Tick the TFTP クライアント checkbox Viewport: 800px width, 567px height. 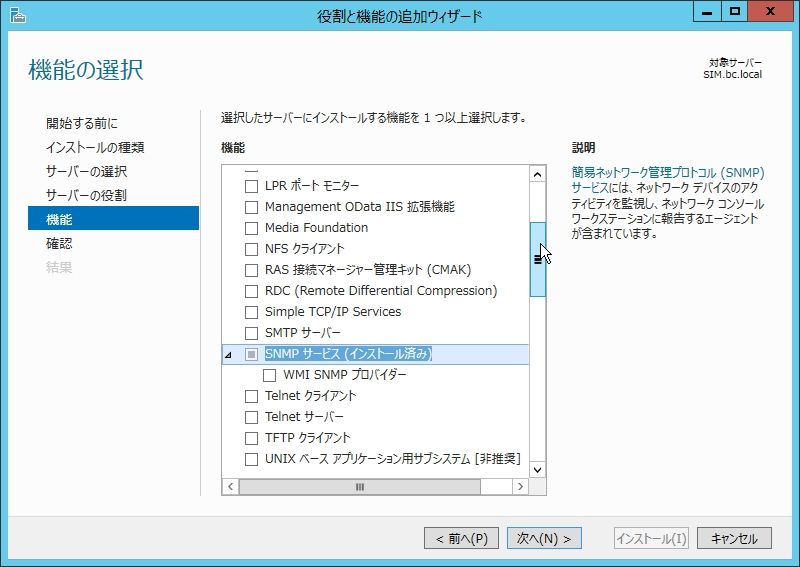[252, 438]
